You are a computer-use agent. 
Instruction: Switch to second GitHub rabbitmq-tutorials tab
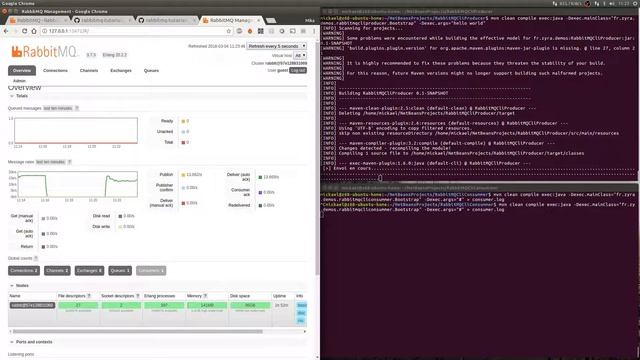coord(167,20)
